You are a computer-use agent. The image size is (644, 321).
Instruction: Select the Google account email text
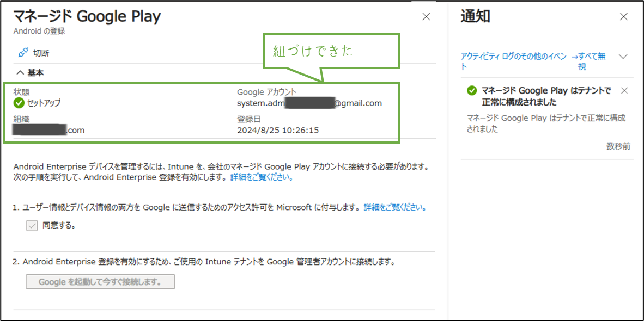click(309, 103)
